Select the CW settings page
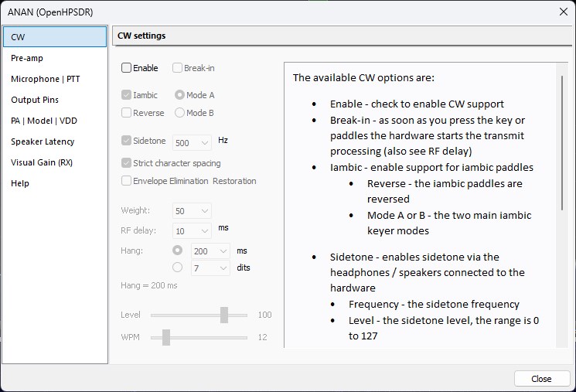Viewport: 576px width, 392px height. (x=55, y=37)
